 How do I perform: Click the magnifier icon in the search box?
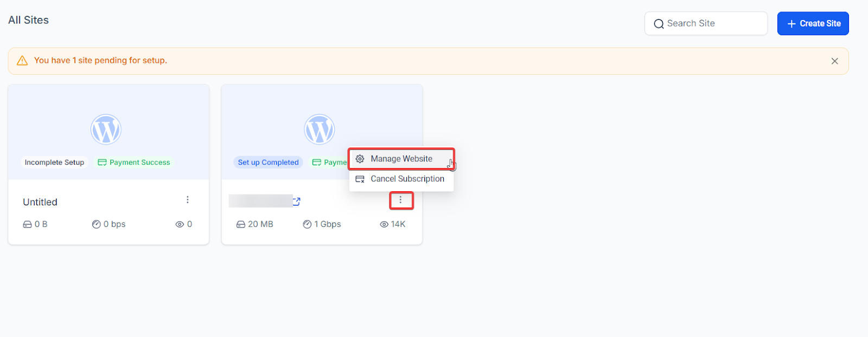click(659, 24)
